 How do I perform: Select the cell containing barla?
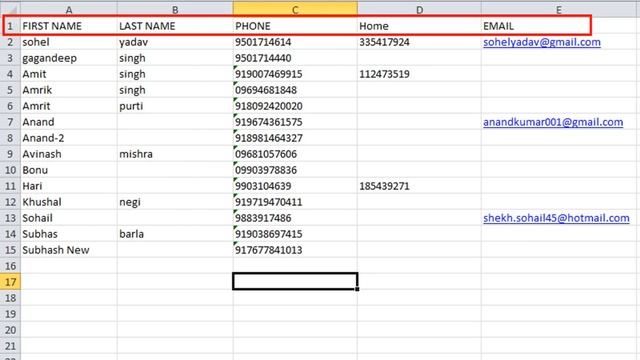coord(175,234)
